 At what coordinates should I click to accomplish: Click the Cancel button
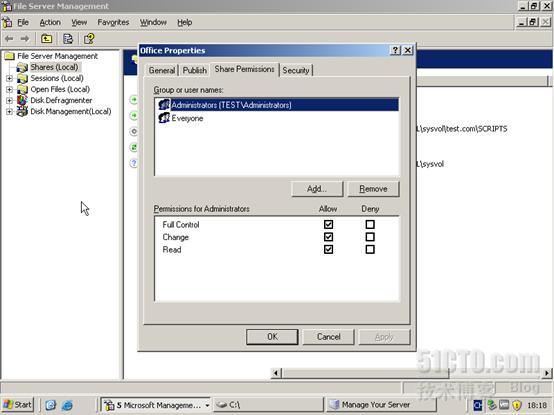(x=328, y=337)
